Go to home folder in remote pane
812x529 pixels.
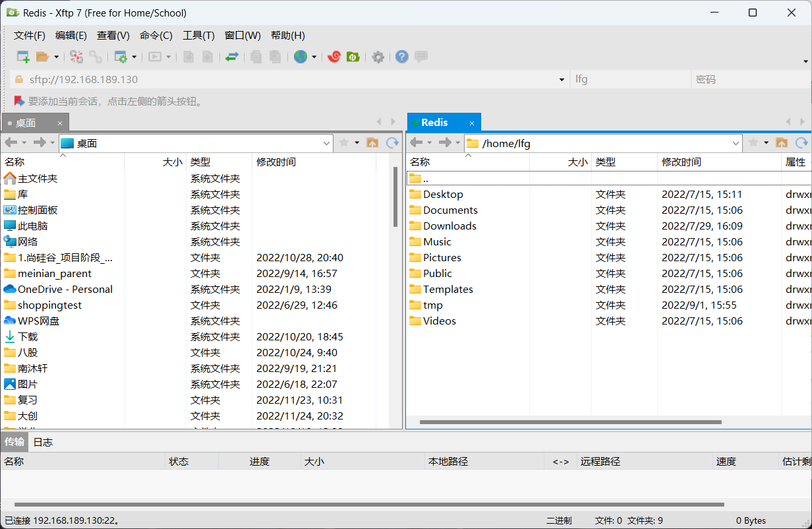[x=782, y=142]
